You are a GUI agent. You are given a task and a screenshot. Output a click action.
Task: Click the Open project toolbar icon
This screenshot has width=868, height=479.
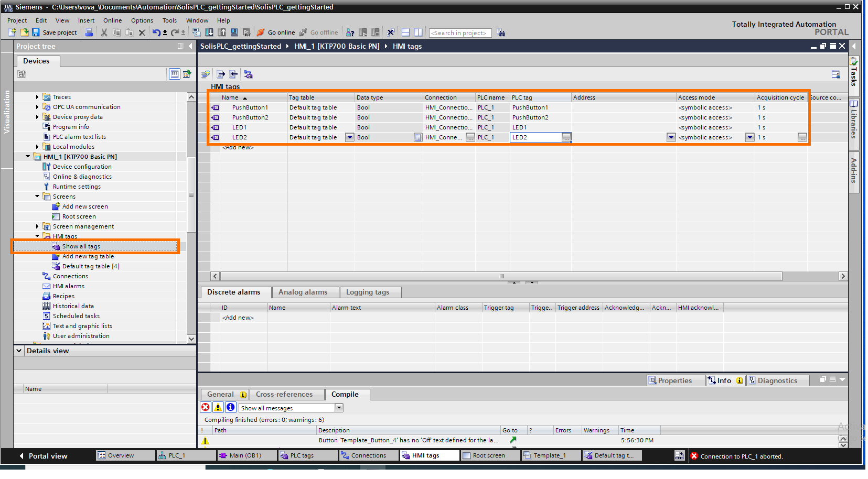24,32
